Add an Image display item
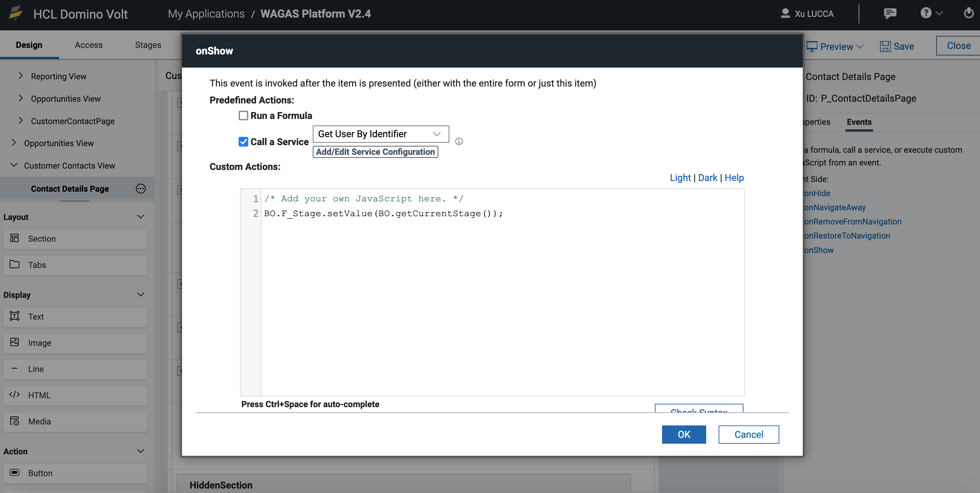 (x=75, y=343)
